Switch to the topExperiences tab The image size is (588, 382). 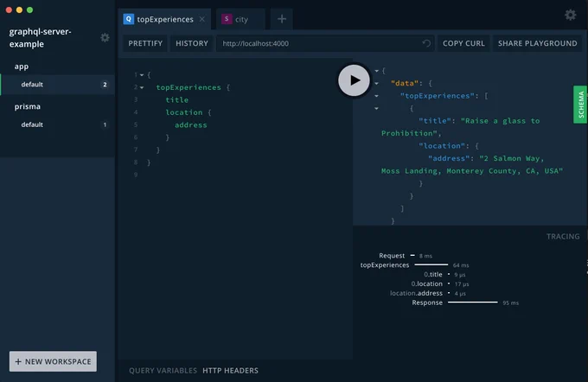click(x=165, y=19)
